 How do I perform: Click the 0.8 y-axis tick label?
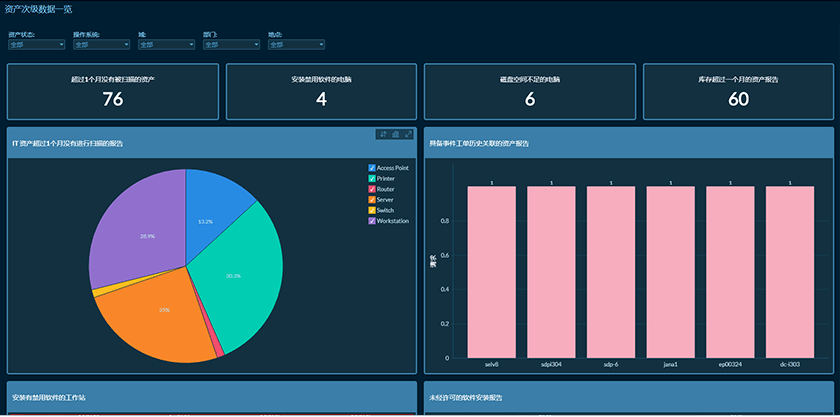[x=446, y=221]
